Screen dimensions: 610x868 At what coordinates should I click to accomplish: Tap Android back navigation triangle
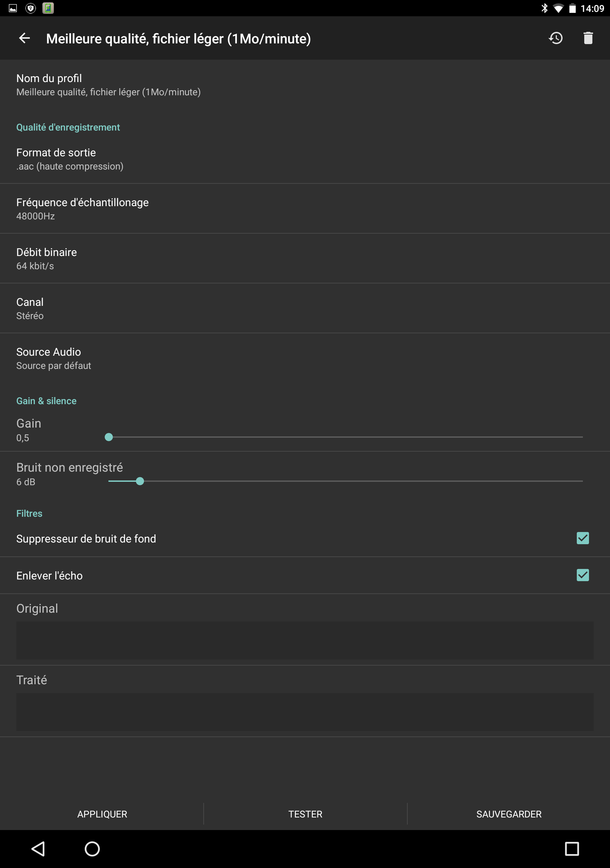tap(38, 849)
